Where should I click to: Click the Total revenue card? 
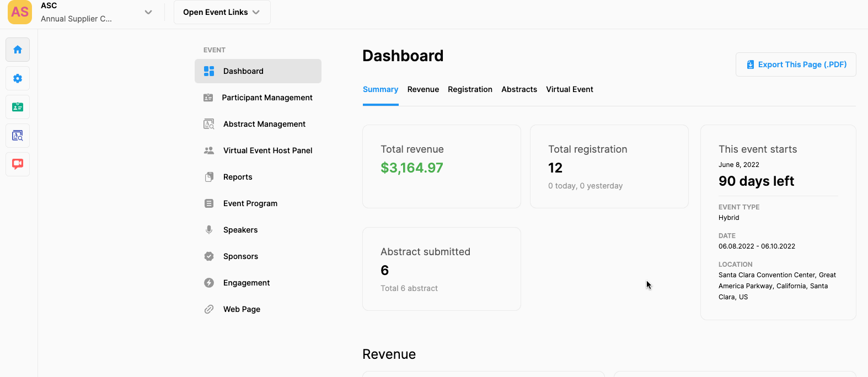441,166
